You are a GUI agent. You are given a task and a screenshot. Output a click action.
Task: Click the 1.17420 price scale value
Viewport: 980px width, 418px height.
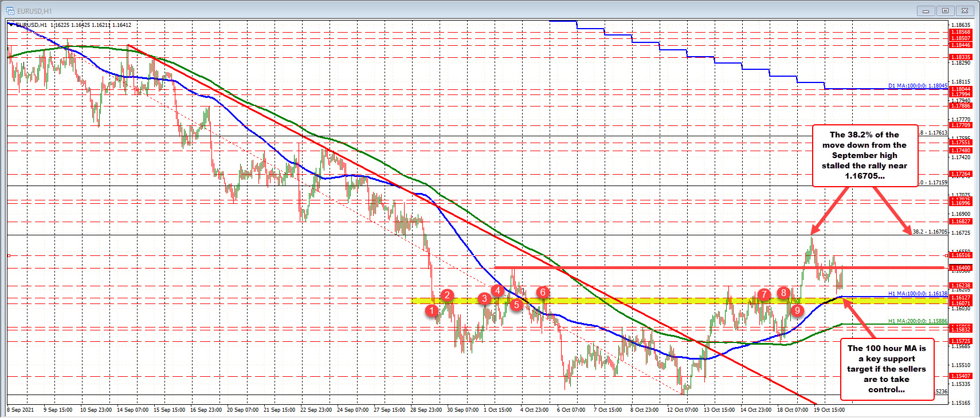tap(961, 157)
